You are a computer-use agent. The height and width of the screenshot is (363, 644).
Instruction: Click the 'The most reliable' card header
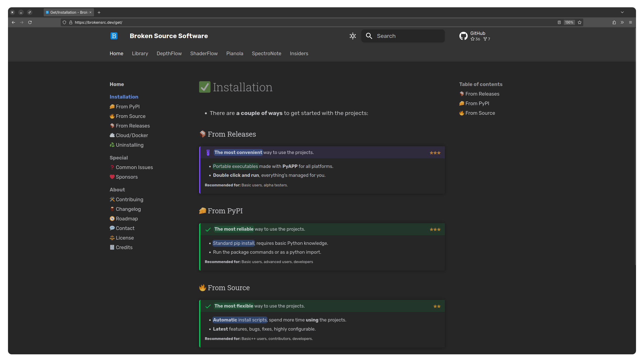[x=322, y=229]
